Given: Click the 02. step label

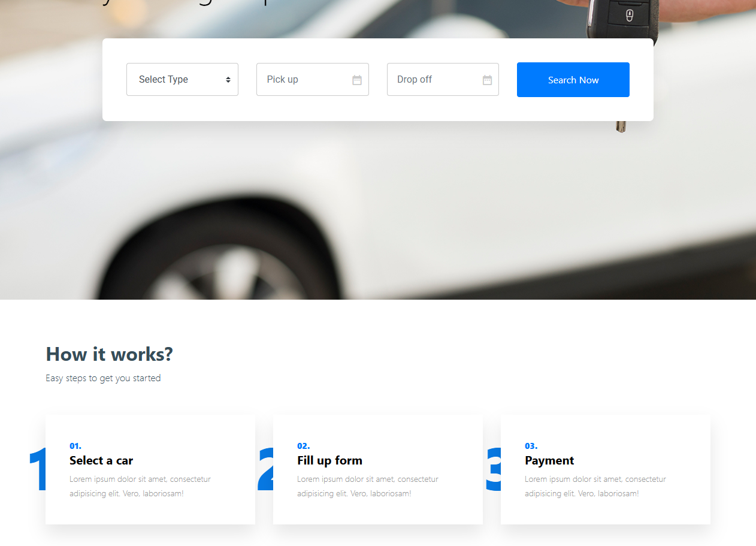Looking at the screenshot, I should (x=304, y=446).
